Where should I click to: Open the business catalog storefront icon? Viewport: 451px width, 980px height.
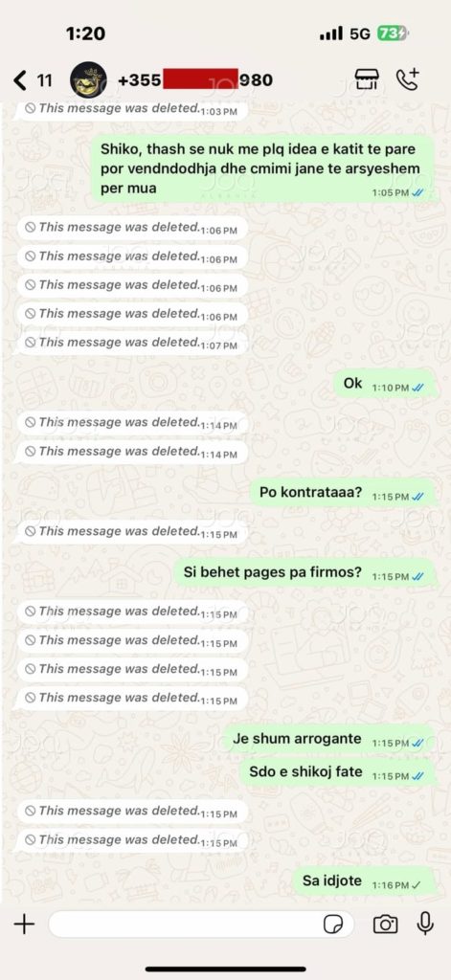click(x=366, y=80)
